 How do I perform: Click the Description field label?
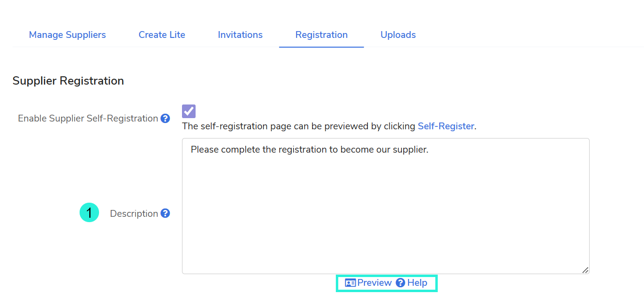(x=134, y=214)
